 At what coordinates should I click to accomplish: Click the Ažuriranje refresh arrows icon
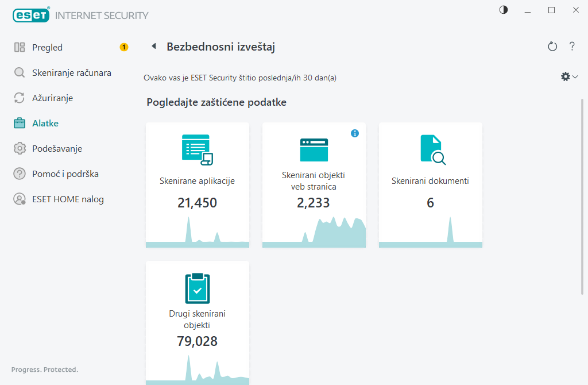pyautogui.click(x=20, y=98)
